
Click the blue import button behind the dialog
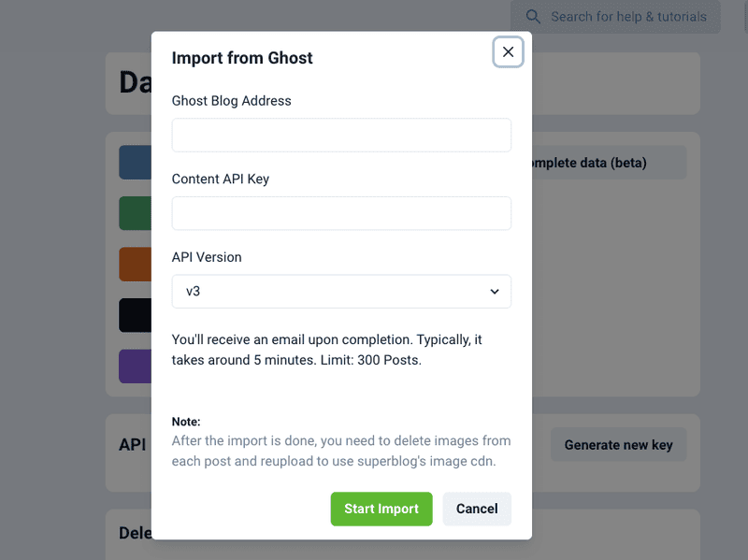pyautogui.click(x=136, y=163)
